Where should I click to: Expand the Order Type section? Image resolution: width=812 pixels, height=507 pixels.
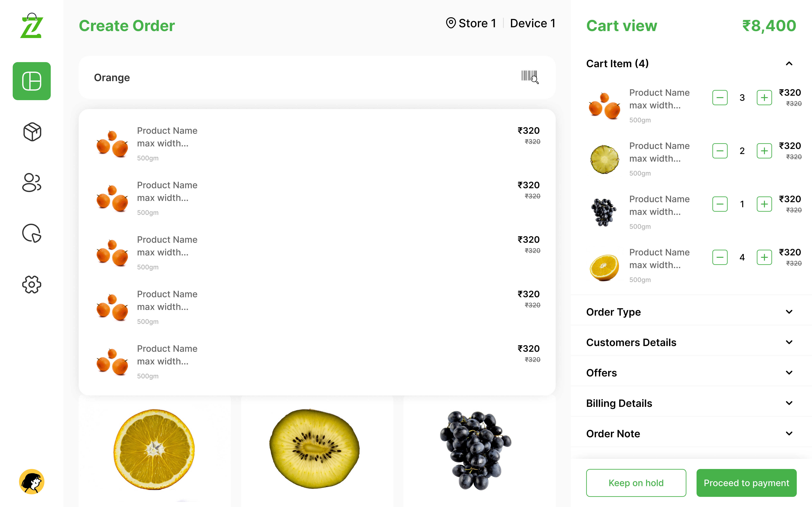(789, 312)
